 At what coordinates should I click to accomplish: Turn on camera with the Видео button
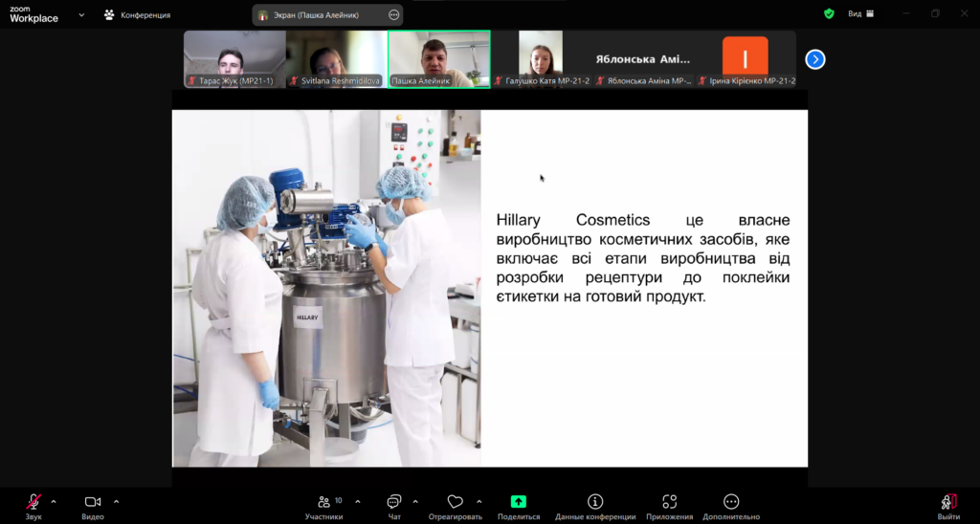click(x=93, y=503)
